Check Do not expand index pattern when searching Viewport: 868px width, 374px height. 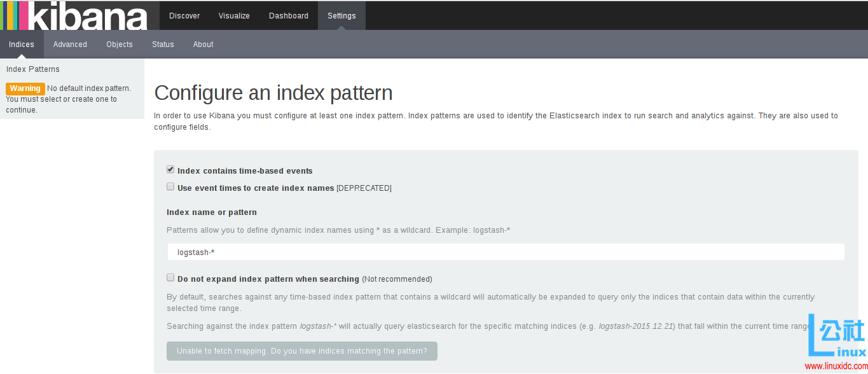point(170,278)
